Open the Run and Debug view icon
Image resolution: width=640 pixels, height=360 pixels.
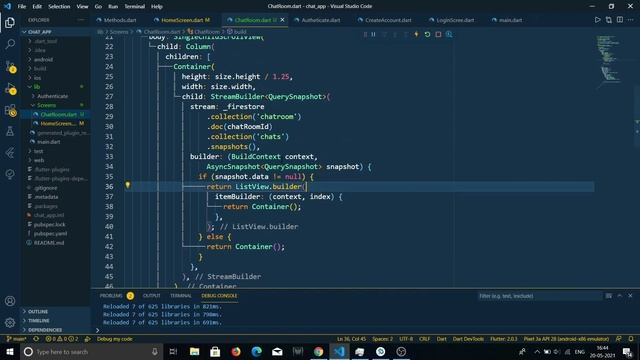coord(10,88)
